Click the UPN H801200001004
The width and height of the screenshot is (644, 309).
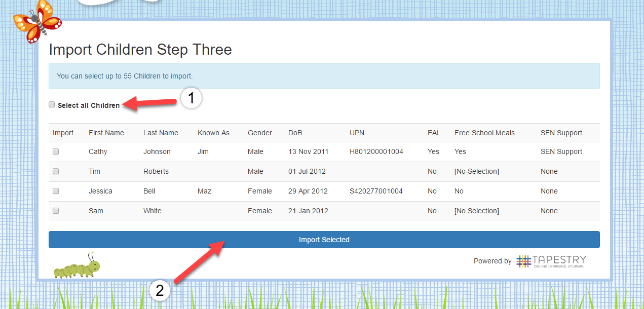[x=376, y=151]
